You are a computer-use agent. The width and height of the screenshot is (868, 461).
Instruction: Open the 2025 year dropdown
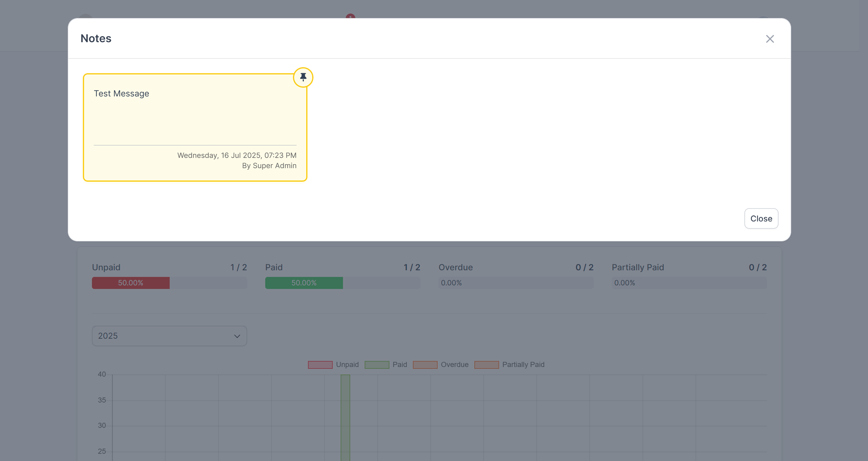point(169,336)
